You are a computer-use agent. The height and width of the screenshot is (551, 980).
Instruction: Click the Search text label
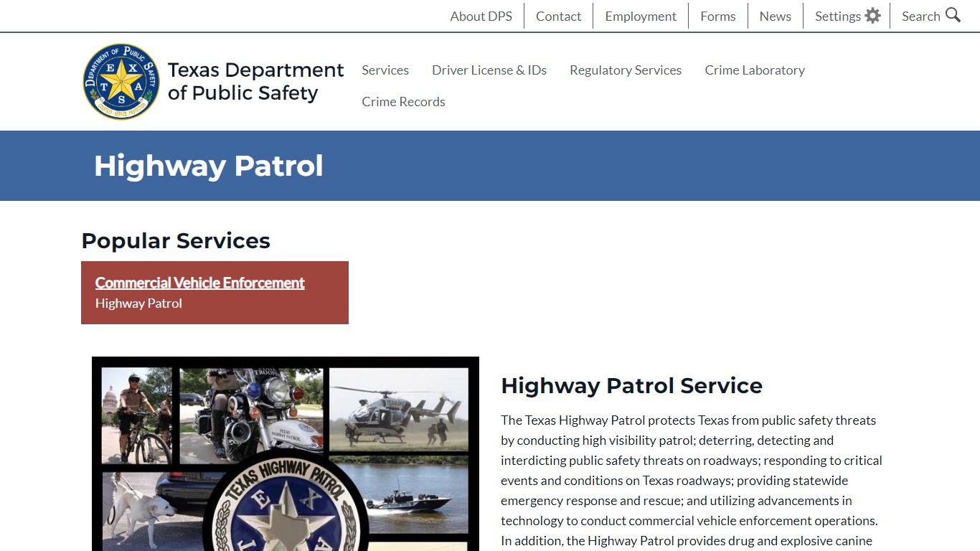click(x=920, y=16)
